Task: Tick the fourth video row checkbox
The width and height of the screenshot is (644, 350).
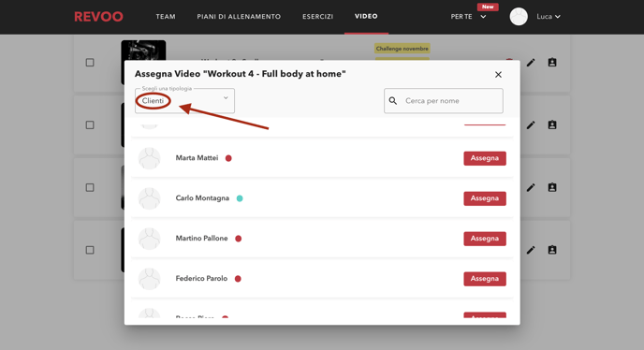Action: (x=90, y=250)
